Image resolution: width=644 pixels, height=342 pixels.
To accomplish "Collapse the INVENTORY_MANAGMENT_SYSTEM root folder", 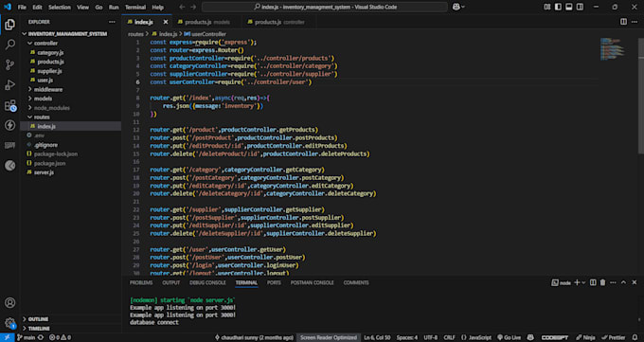I will pyautogui.click(x=68, y=34).
